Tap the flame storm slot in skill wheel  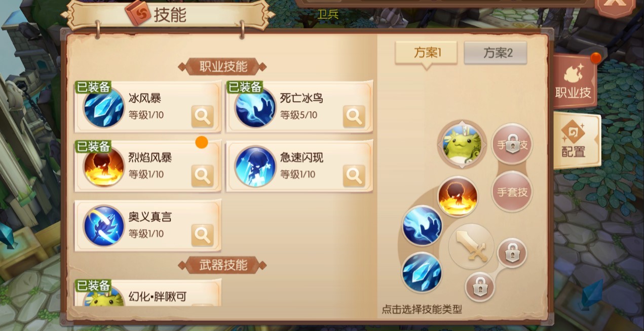coord(458,196)
